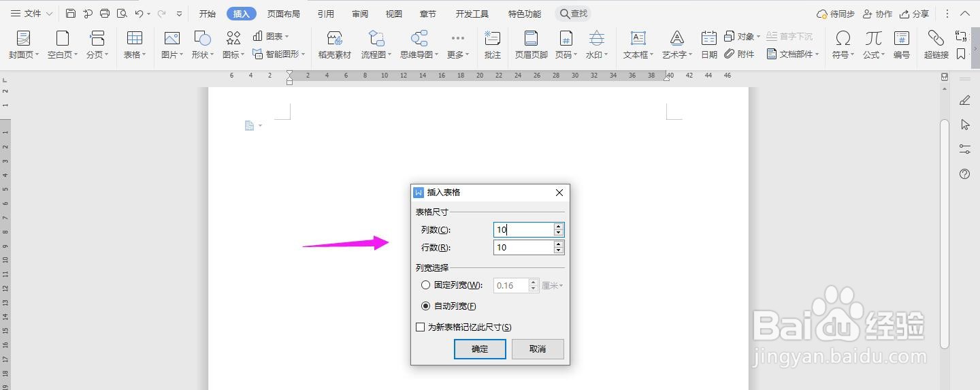The height and width of the screenshot is (390, 980).
Task: Click the numbering (编号) icon
Action: coord(902,39)
